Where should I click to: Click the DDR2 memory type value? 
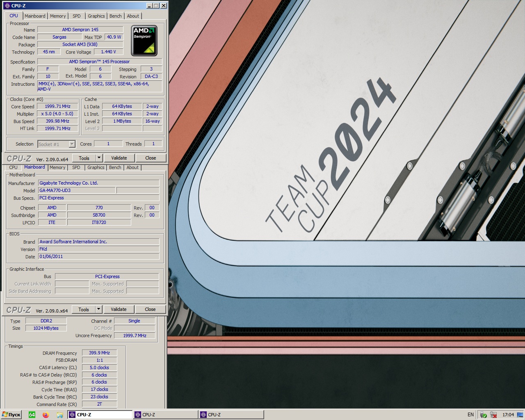click(46, 321)
